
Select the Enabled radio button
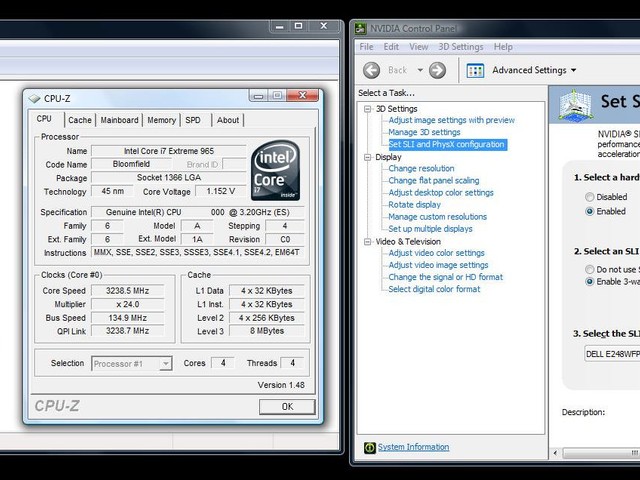(x=589, y=211)
